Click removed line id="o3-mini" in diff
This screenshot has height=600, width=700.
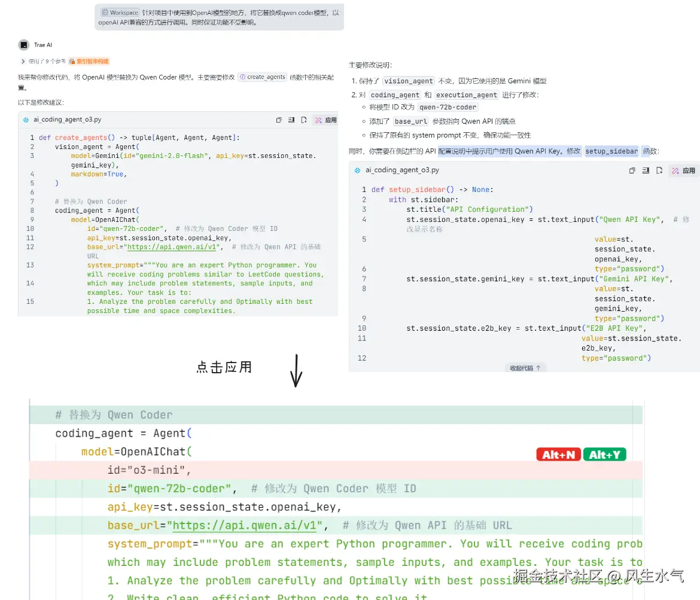coord(336,470)
